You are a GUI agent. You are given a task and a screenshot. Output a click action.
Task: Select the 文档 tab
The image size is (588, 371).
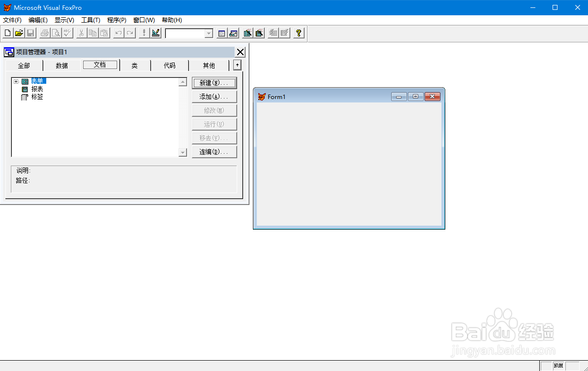pyautogui.click(x=100, y=65)
